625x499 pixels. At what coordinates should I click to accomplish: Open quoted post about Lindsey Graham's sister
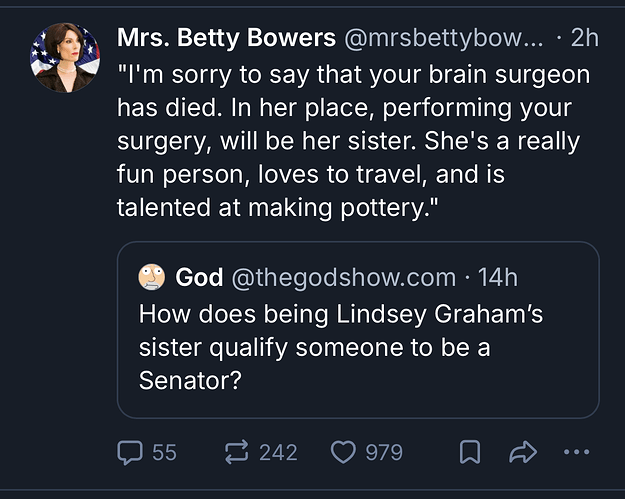pos(358,330)
